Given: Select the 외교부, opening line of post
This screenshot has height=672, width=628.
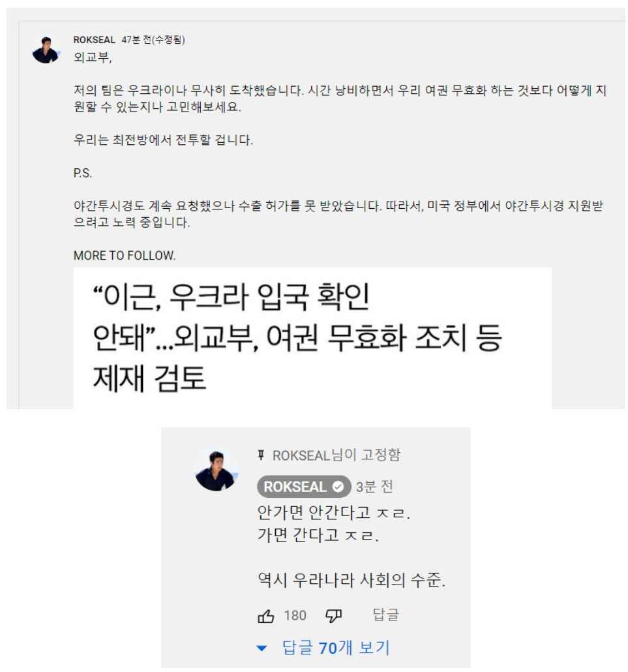Looking at the screenshot, I should (93, 57).
